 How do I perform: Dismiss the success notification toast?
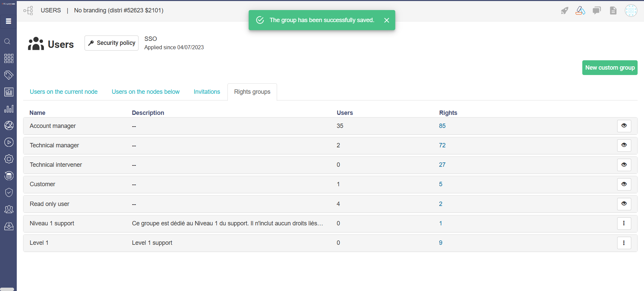[x=386, y=20]
